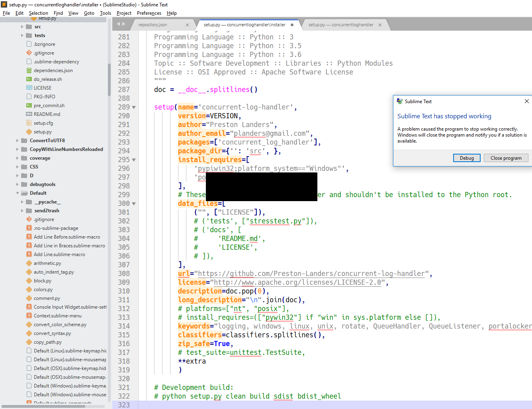Click Debug in the crash dialog
532x409 pixels.
pyautogui.click(x=467, y=158)
